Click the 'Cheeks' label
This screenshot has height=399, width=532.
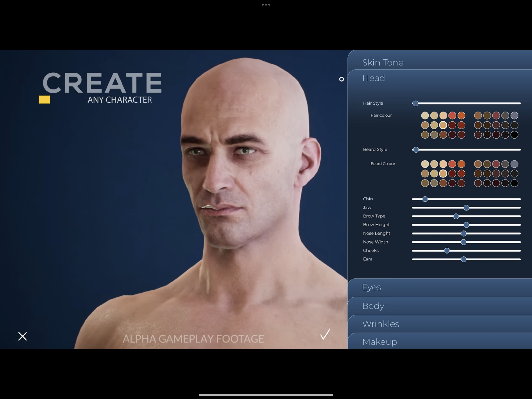[x=371, y=251]
